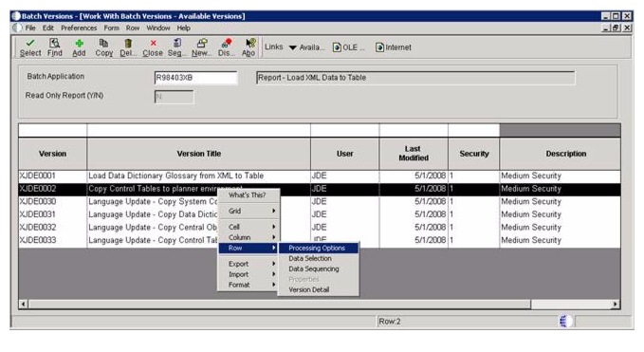Open the Window menu

tap(158, 28)
